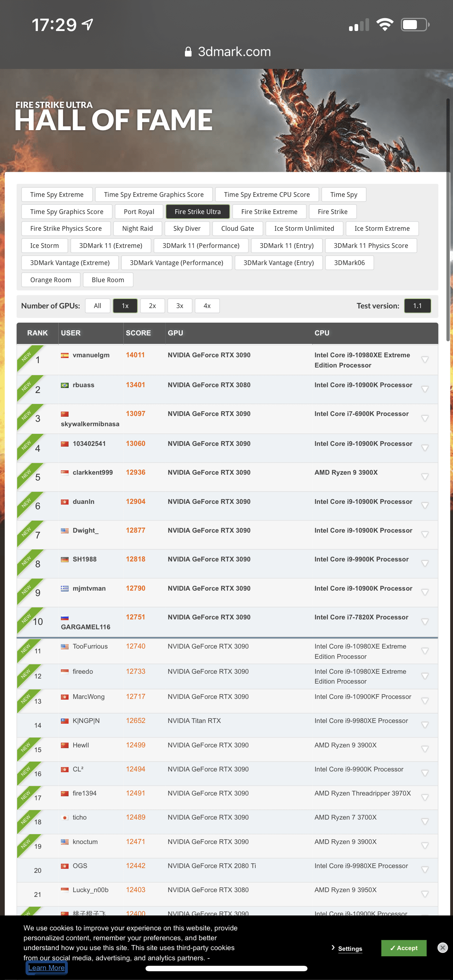Select the 1x GPU filter

125,306
